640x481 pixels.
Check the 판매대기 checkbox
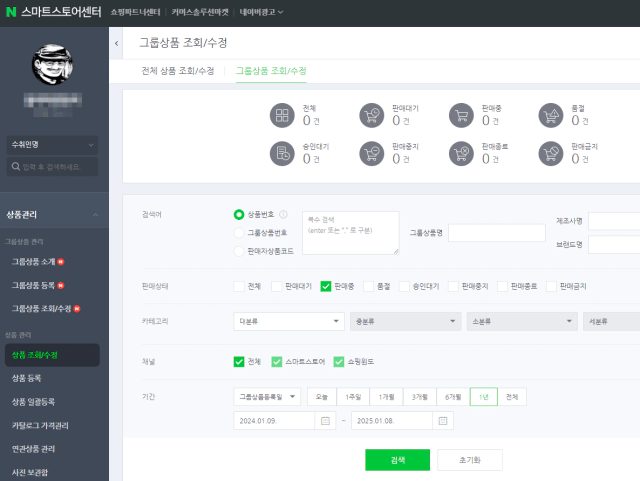pyautogui.click(x=277, y=286)
